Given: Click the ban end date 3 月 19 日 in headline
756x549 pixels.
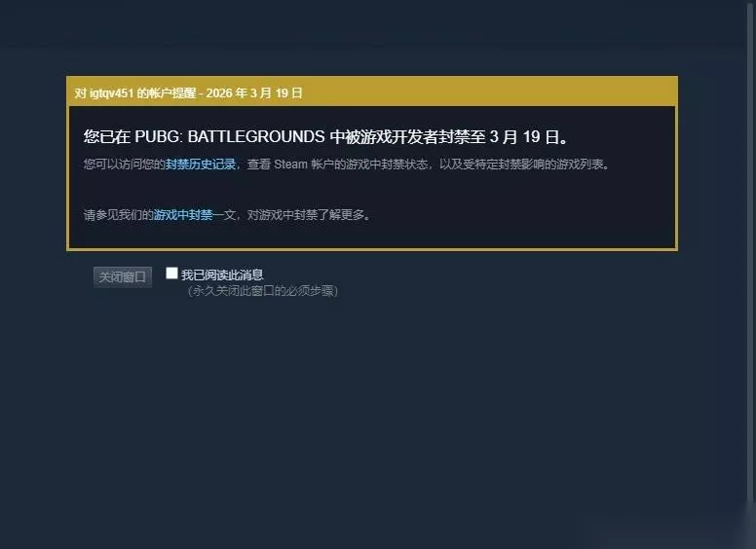Looking at the screenshot, I should pos(524,137).
